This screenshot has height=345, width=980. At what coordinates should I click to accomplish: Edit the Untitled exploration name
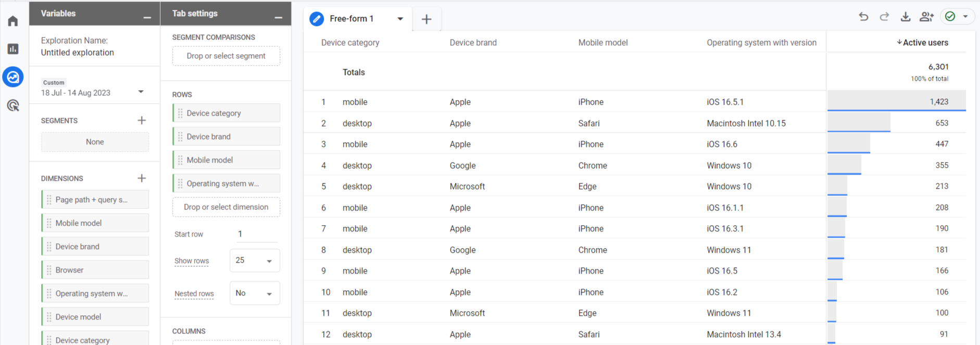coord(77,53)
